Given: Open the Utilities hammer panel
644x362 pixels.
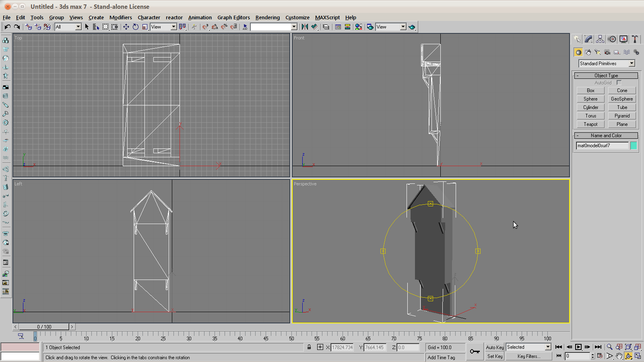Looking at the screenshot, I should [x=635, y=39].
